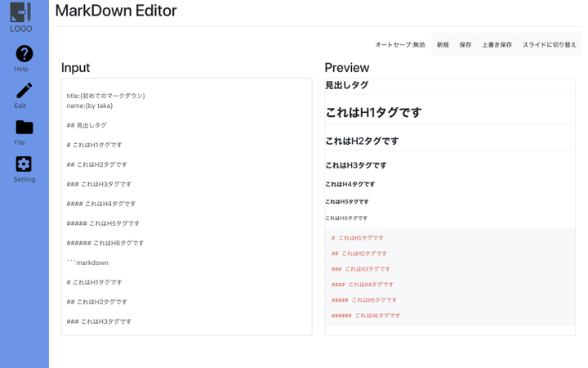Open the Setting gear icon
The width and height of the screenshot is (588, 368).
pos(24,164)
